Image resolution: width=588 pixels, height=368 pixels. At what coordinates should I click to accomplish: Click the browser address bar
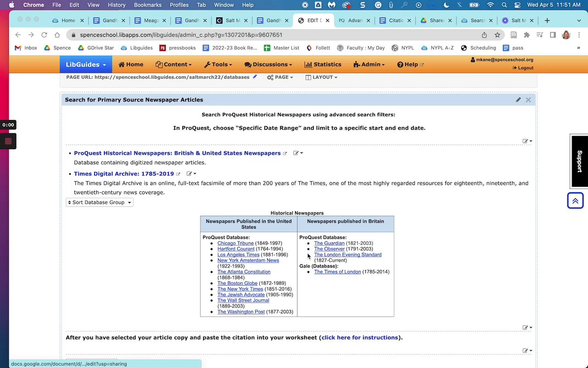tap(276, 35)
